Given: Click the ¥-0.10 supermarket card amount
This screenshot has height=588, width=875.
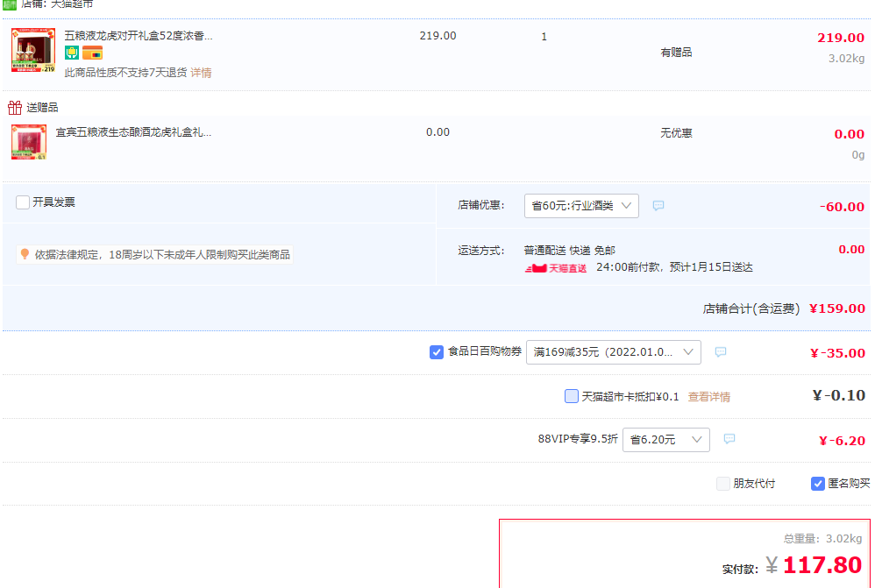Looking at the screenshot, I should coord(839,395).
